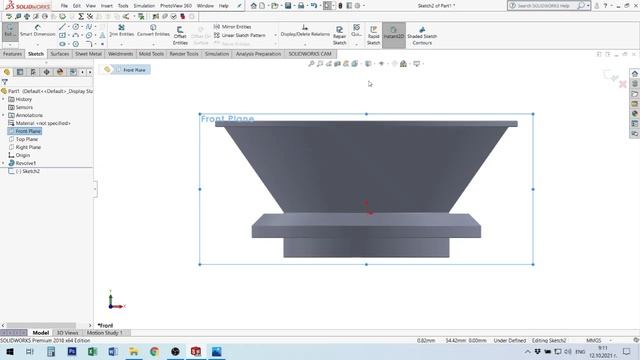
Task: Open the Insert menu
Action: click(107, 6)
